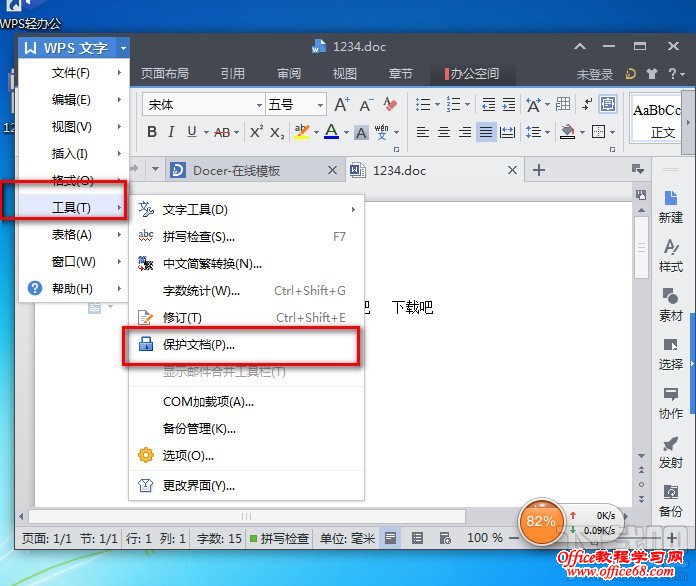Decrease paragraph indent
Viewport: 696px width, 586px height.
(x=488, y=105)
